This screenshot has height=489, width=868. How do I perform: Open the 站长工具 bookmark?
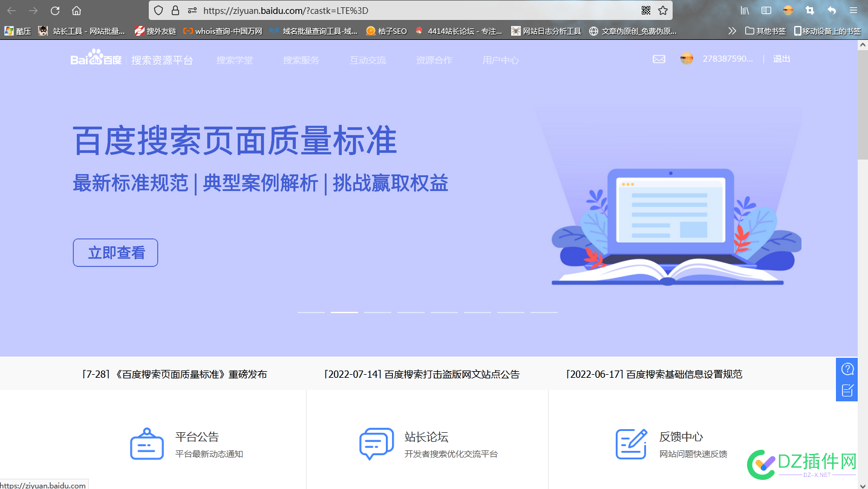[82, 31]
